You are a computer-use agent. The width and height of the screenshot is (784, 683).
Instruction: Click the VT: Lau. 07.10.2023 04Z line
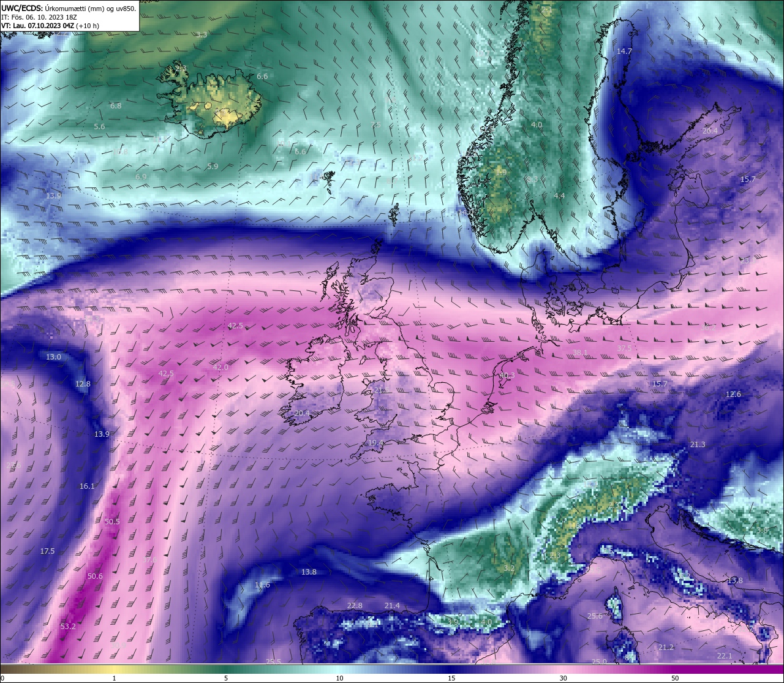point(50,26)
